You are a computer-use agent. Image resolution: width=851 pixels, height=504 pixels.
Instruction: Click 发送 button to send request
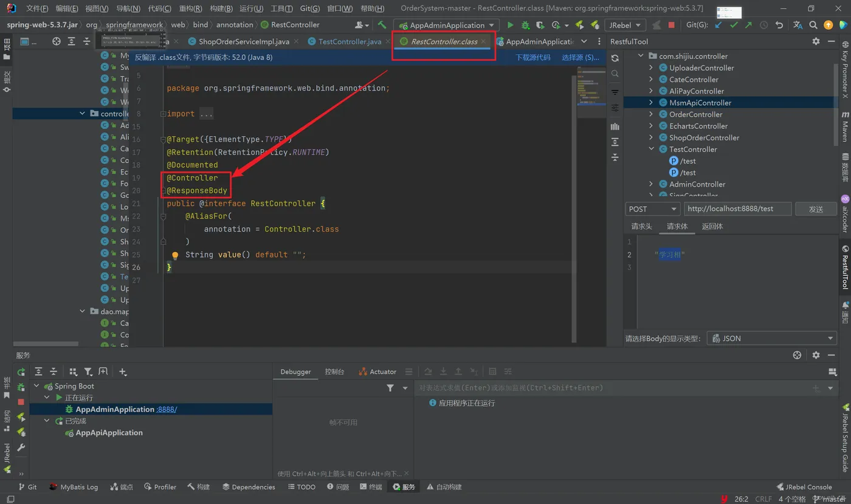click(x=816, y=209)
